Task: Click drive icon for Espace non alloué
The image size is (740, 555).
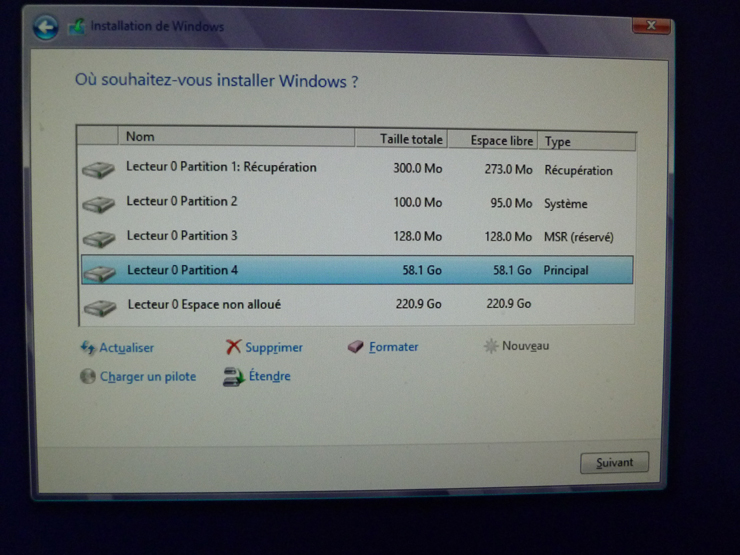Action: [x=100, y=308]
